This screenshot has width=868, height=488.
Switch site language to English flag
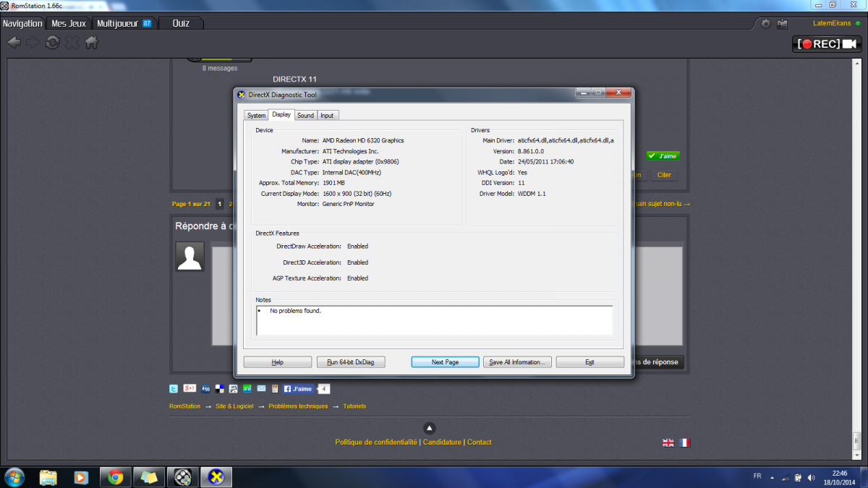pyautogui.click(x=668, y=442)
